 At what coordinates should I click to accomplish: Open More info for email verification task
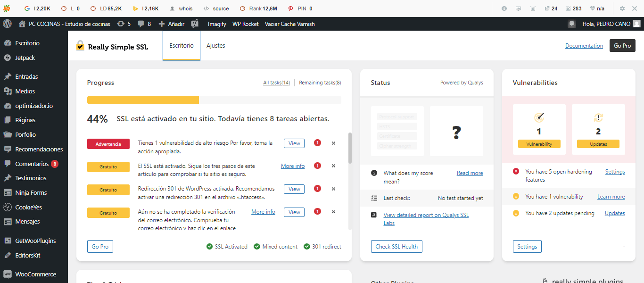263,212
